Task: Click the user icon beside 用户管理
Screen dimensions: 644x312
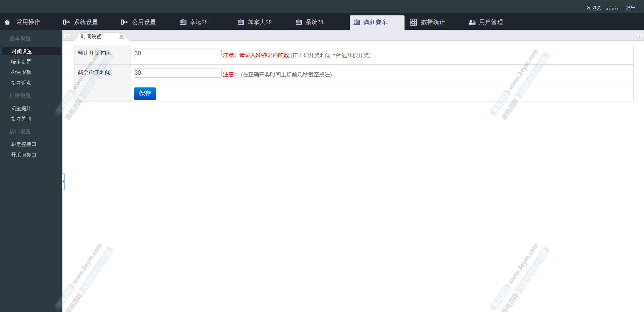Action: (x=472, y=22)
